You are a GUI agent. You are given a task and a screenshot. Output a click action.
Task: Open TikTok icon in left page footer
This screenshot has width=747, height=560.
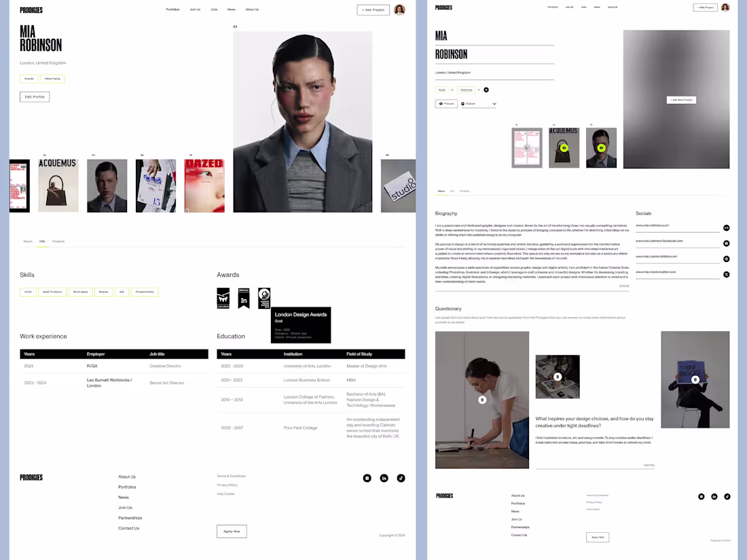401,478
